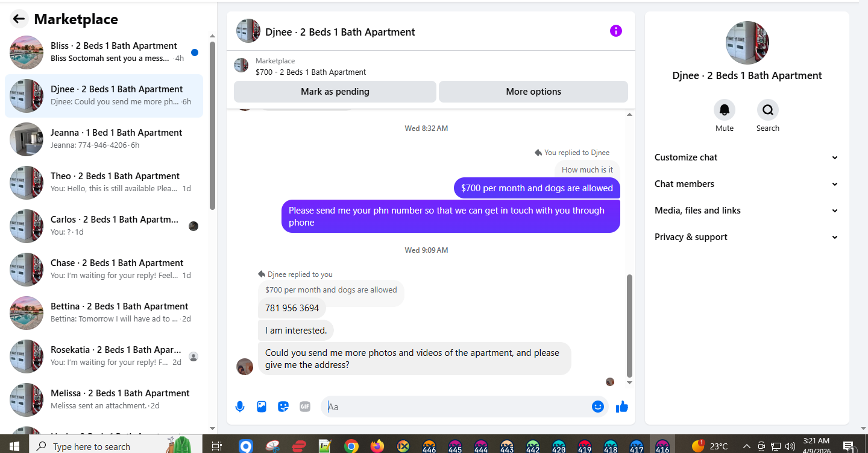Image resolution: width=868 pixels, height=453 pixels.
Task: Focus the Aa message input field
Action: 456,407
